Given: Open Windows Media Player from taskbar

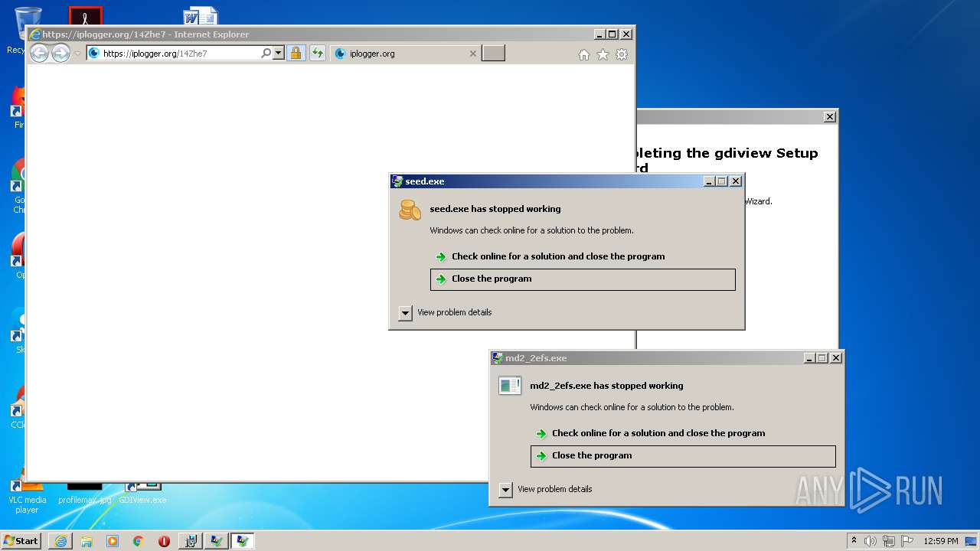Looking at the screenshot, I should (x=113, y=541).
